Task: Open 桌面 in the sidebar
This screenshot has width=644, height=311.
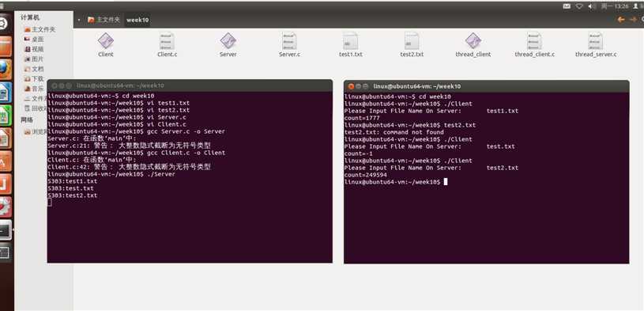Action: click(x=34, y=40)
